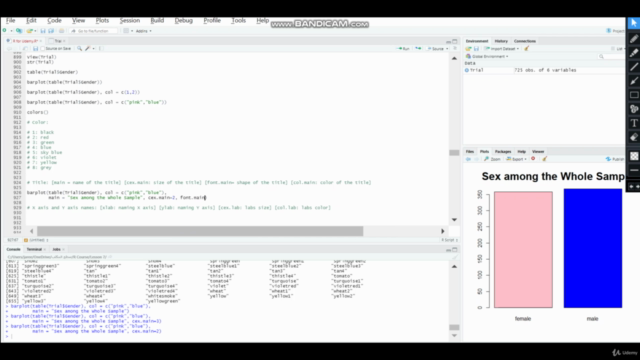
Task: Open code tools wand dropdown arrow
Action: [93, 49]
